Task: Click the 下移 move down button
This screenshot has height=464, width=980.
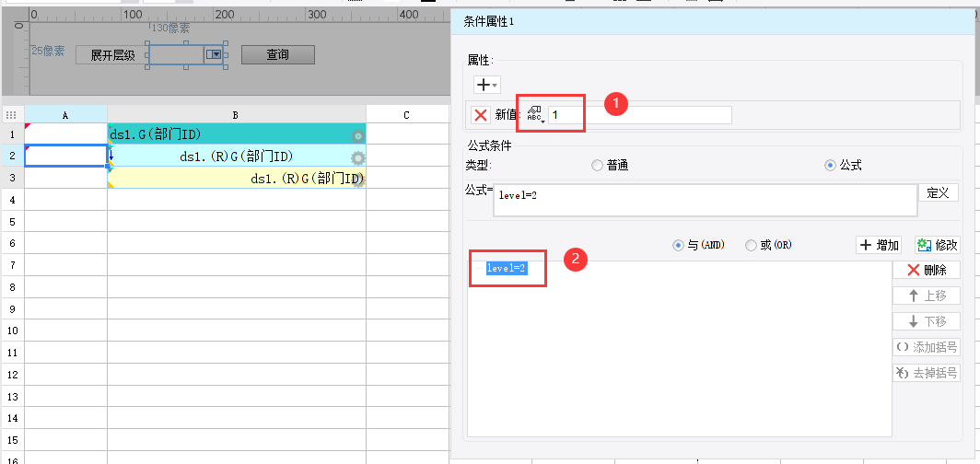Action: coord(926,321)
